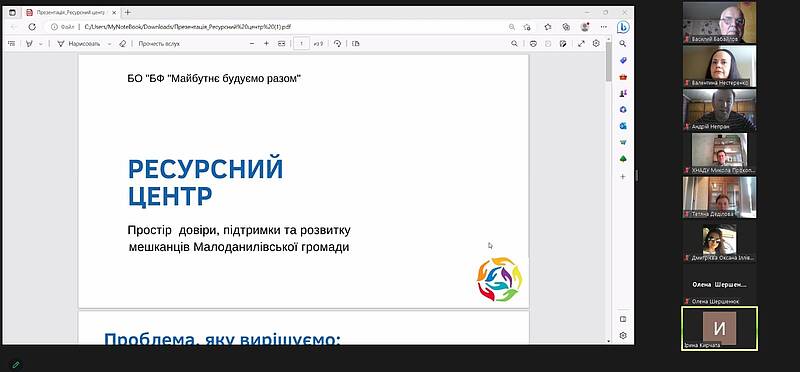
Task: Print the PDF document
Action: tap(533, 44)
